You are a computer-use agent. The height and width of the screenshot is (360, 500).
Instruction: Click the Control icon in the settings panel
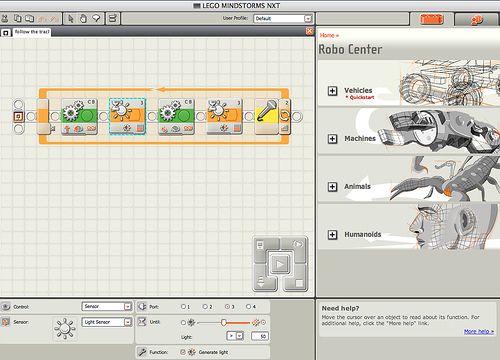(6, 307)
